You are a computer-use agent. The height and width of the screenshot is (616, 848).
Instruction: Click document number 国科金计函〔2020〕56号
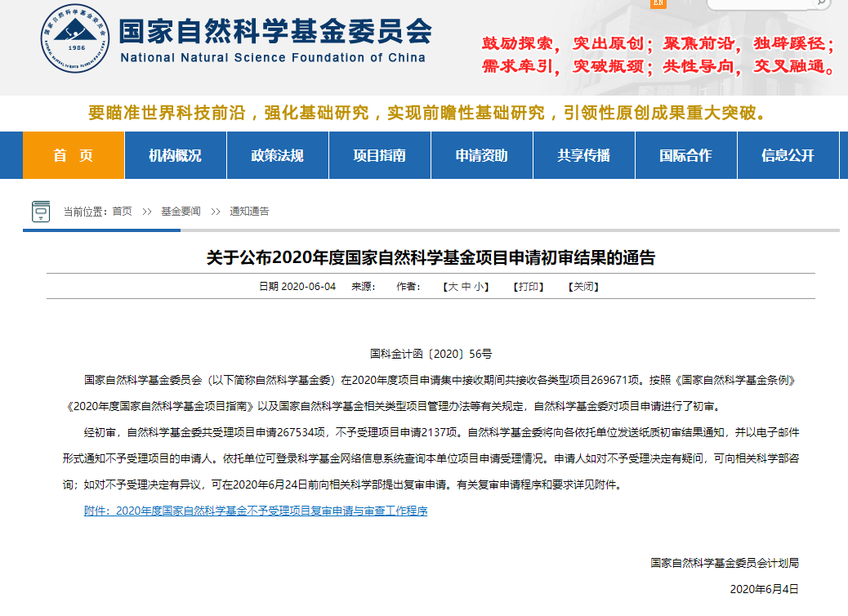(431, 354)
